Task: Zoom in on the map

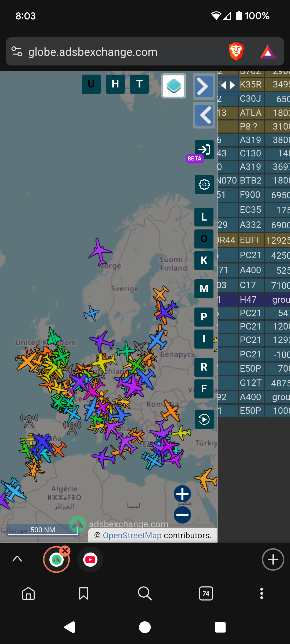Action: (182, 494)
